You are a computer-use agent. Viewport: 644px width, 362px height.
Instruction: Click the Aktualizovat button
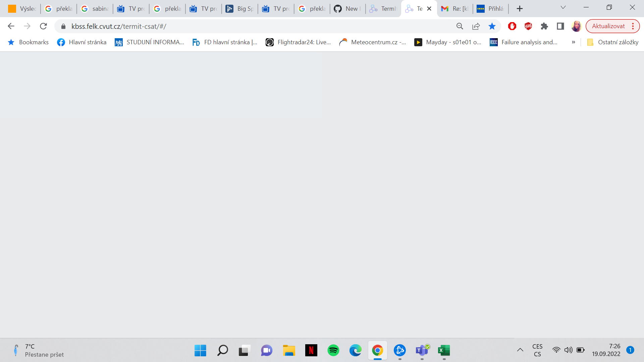608,26
